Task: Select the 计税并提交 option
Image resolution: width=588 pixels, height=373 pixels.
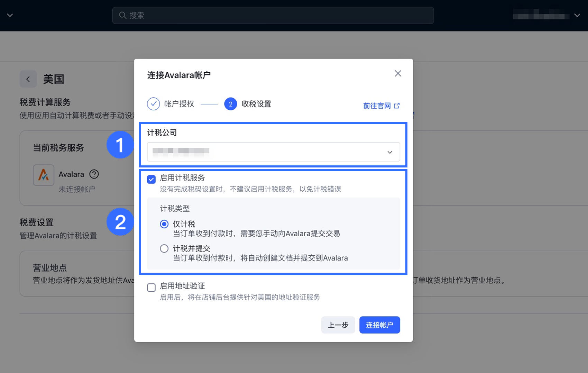Action: [164, 248]
